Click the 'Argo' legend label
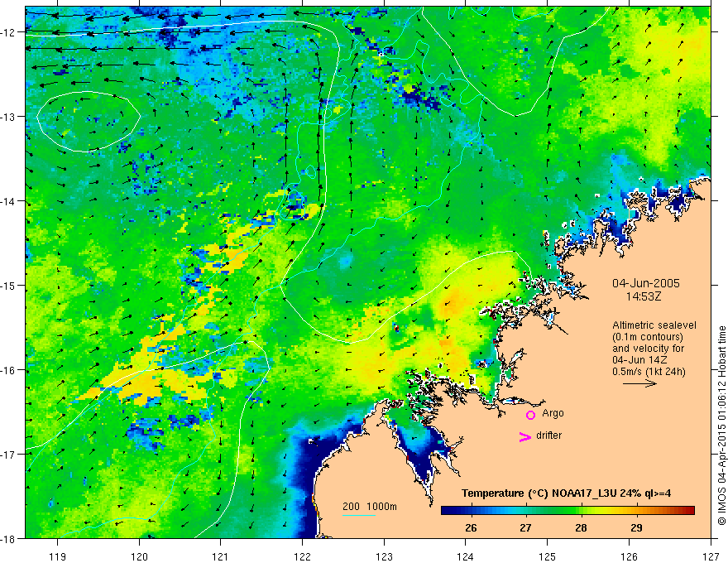Screen dimensions: 728x563 click(x=553, y=413)
